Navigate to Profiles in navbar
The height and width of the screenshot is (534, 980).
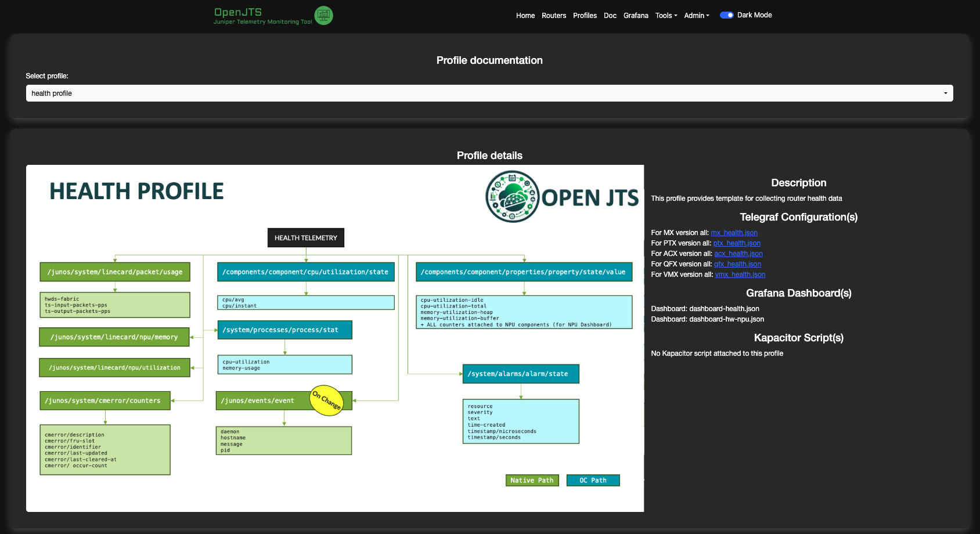[585, 16]
